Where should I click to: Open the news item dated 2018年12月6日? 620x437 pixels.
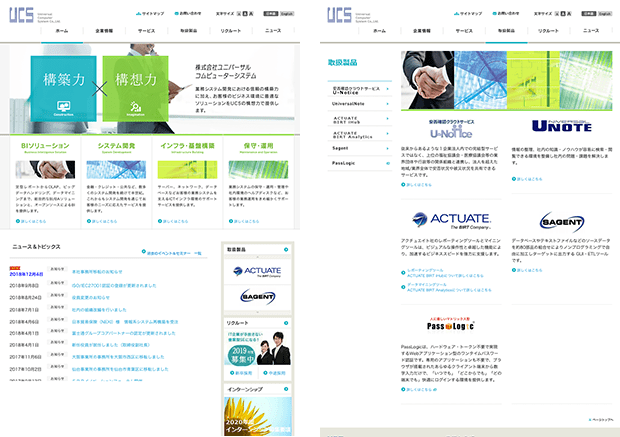[x=97, y=272]
